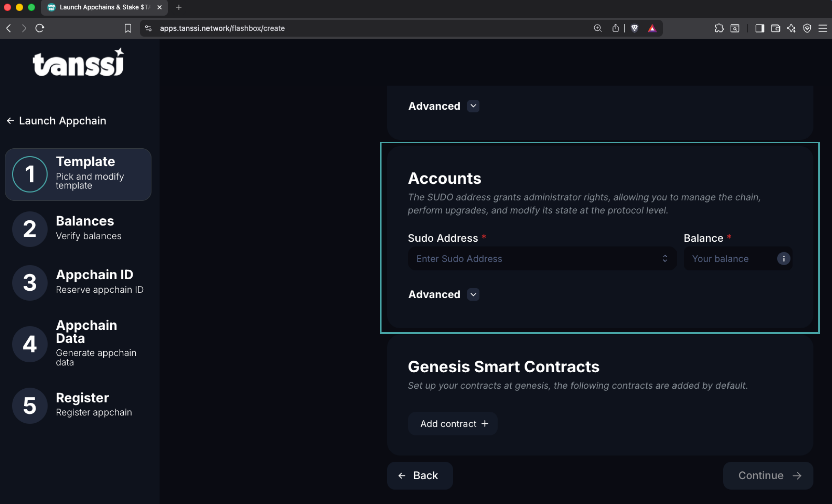Click the share page icon

coord(615,28)
